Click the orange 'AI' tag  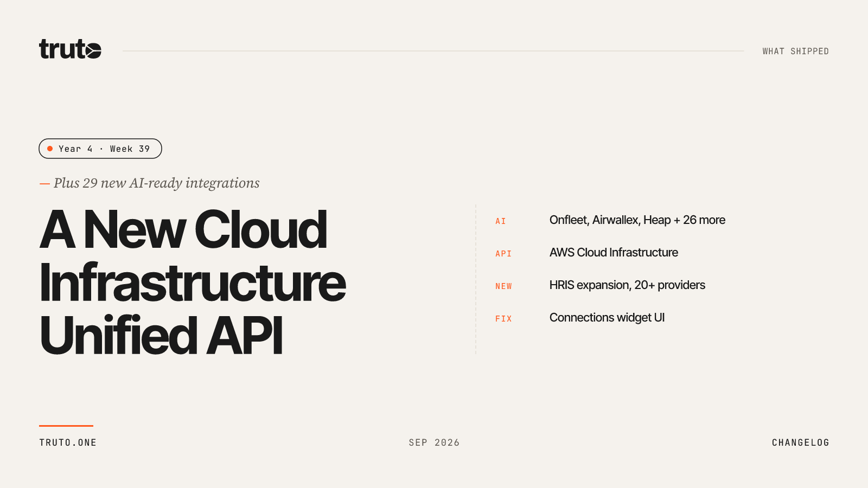[x=500, y=221]
